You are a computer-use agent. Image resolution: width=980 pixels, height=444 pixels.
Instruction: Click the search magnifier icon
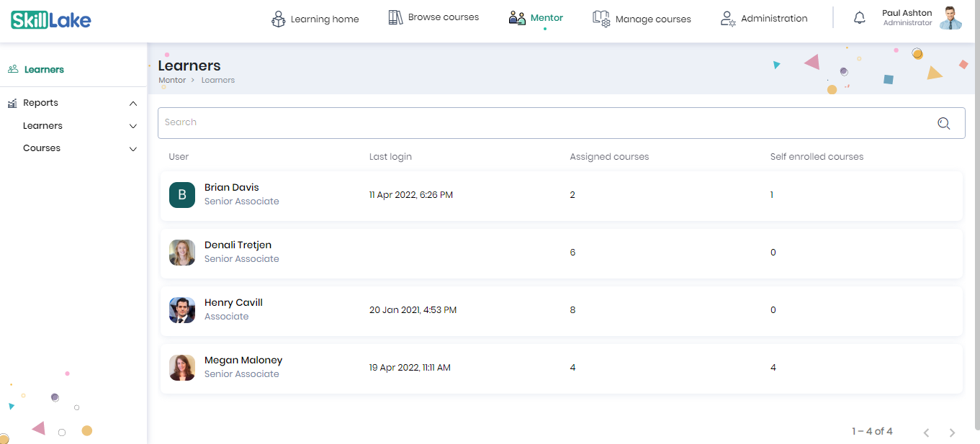tap(944, 123)
